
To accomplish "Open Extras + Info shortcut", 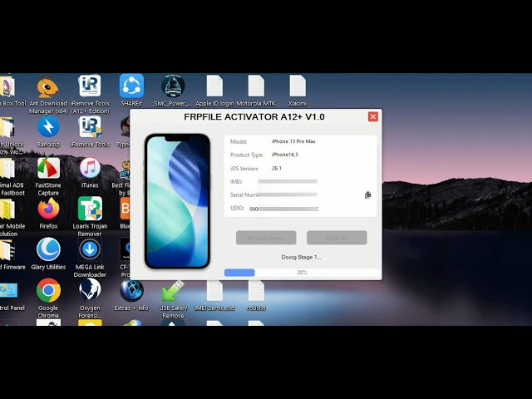I will 131,290.
